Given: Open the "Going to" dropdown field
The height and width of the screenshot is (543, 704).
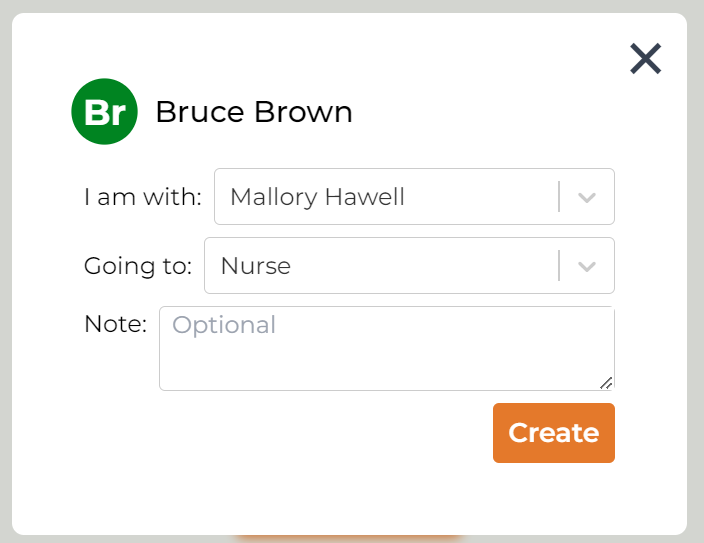Looking at the screenshot, I should coord(380,266).
